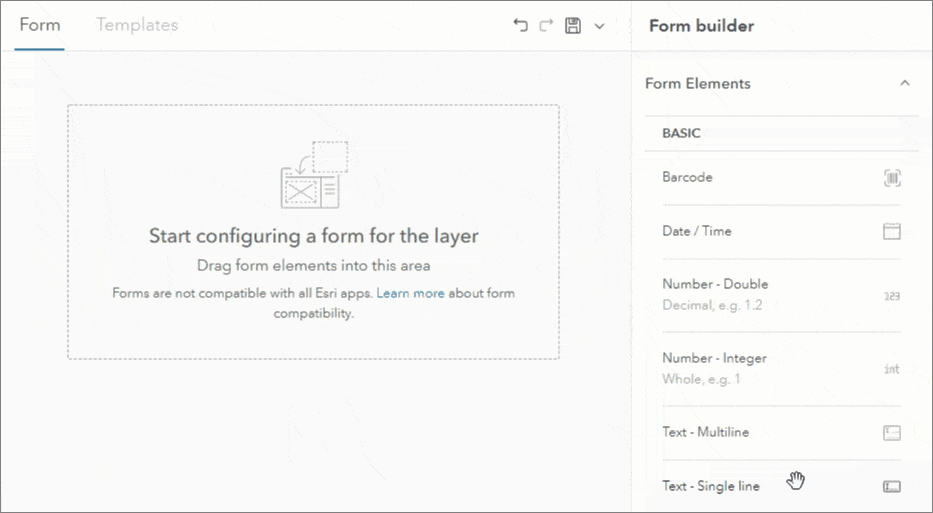The height and width of the screenshot is (513, 933).
Task: Select the Number - Double label
Action: (x=715, y=284)
